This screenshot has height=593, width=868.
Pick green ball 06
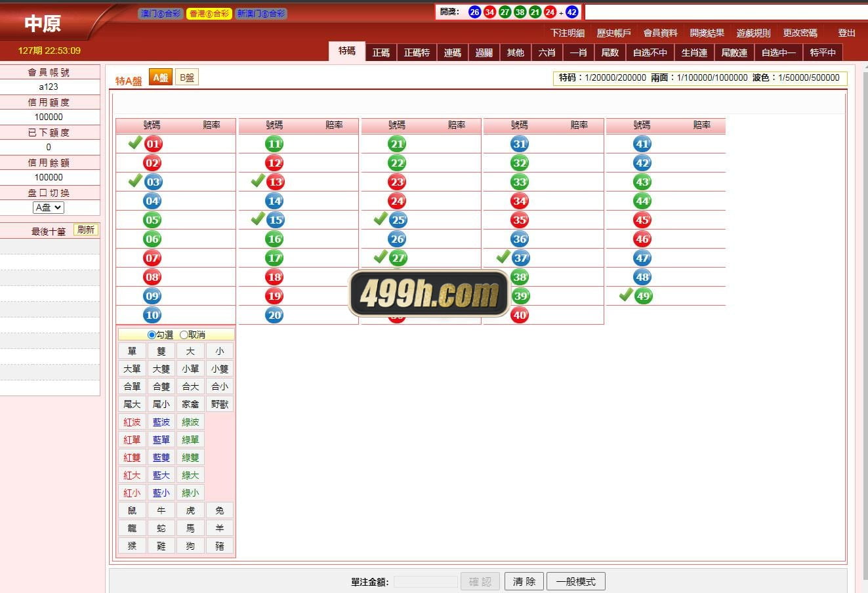click(153, 239)
